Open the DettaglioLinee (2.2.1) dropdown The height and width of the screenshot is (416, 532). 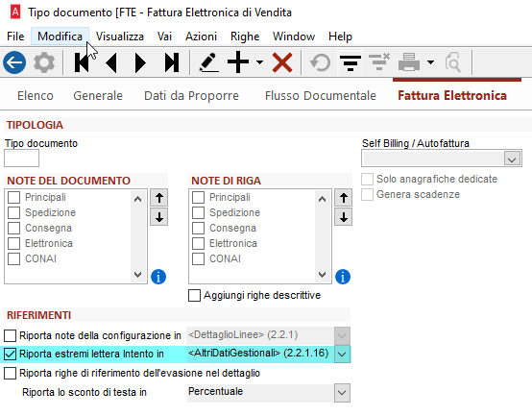tap(342, 335)
